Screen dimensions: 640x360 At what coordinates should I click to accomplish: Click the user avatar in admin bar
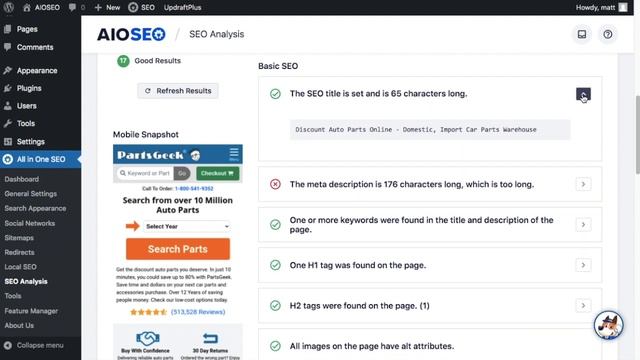tap(623, 7)
